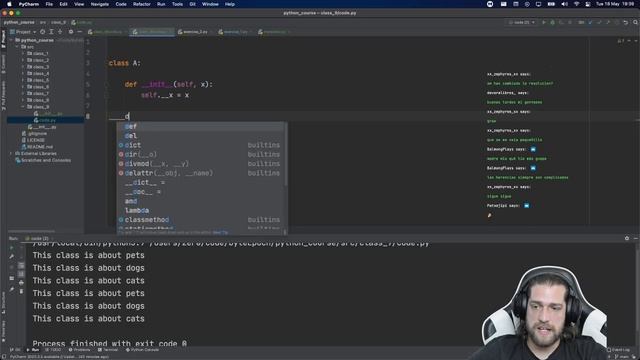Open the Terminal tool window button
Viewport: 640px width, 360px height.
point(108,350)
